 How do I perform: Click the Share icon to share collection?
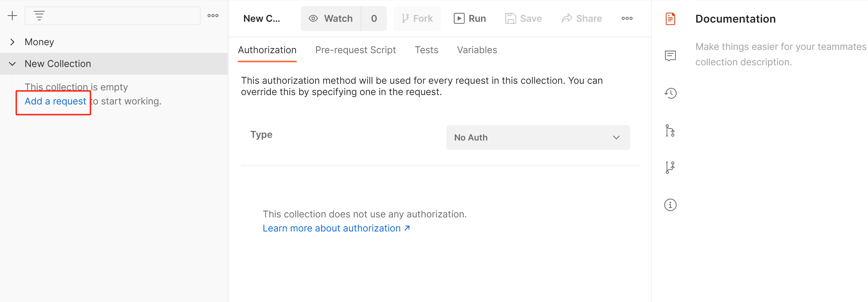(x=580, y=18)
